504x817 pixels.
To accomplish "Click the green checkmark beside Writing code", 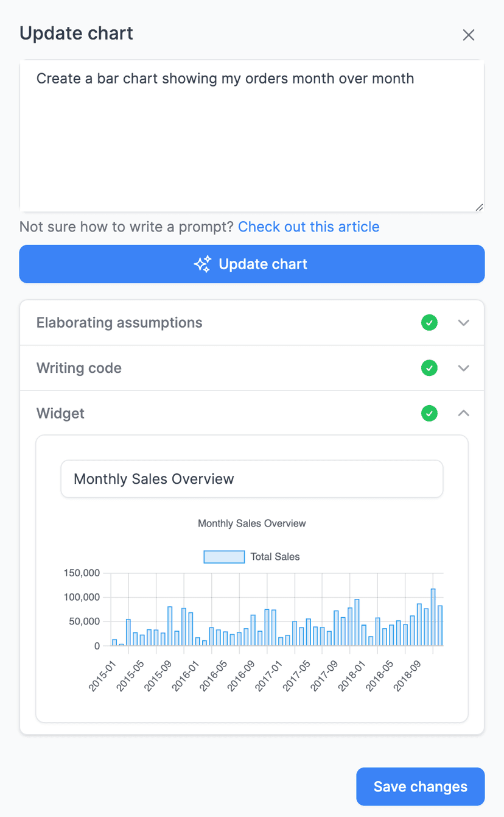I will point(429,368).
